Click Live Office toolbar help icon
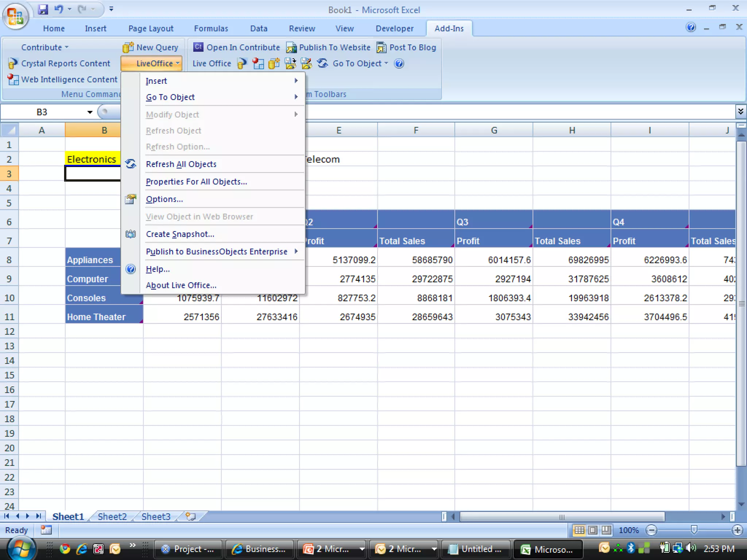 pos(399,63)
